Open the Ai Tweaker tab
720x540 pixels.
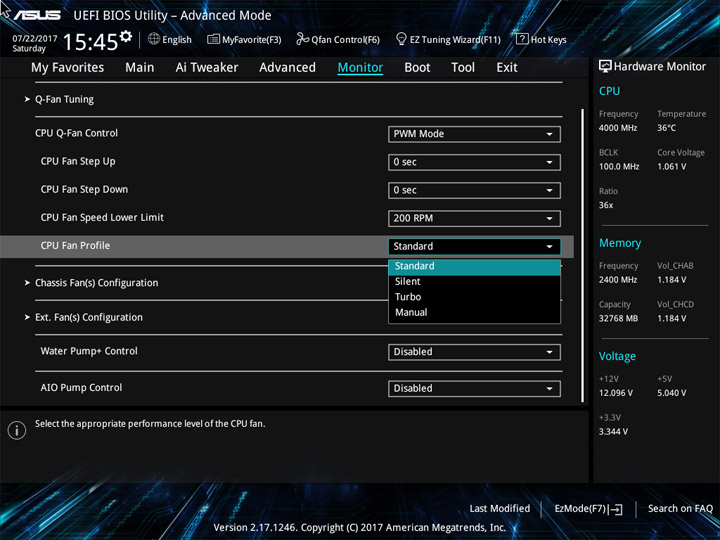pos(207,68)
